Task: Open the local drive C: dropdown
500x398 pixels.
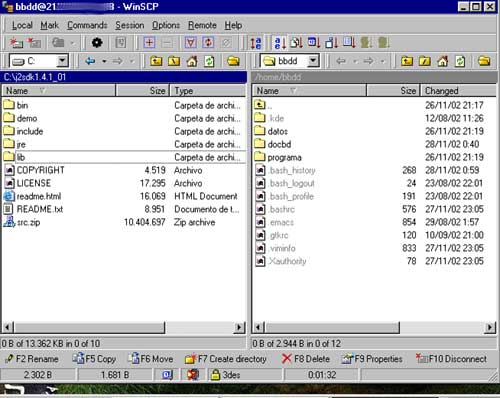Action: click(x=62, y=61)
